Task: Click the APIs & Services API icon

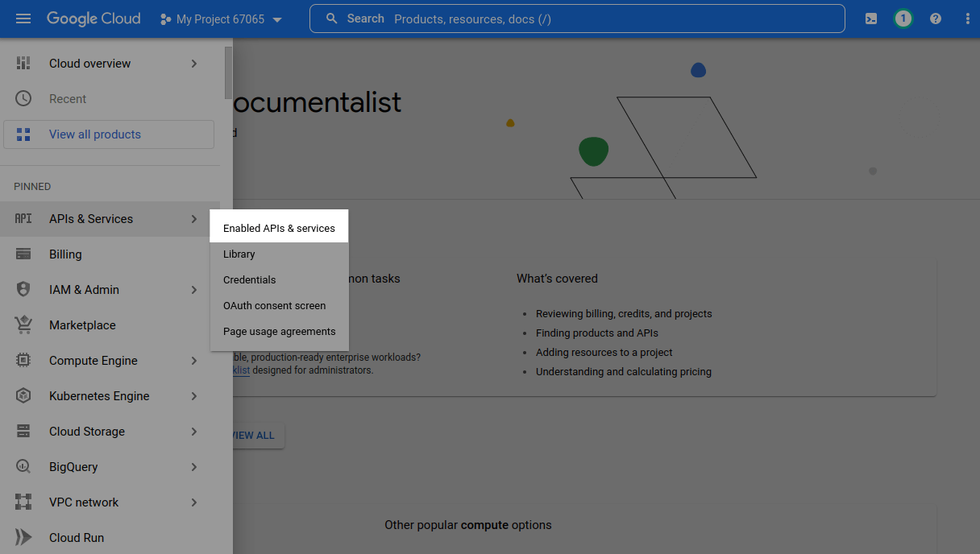Action: coord(23,218)
